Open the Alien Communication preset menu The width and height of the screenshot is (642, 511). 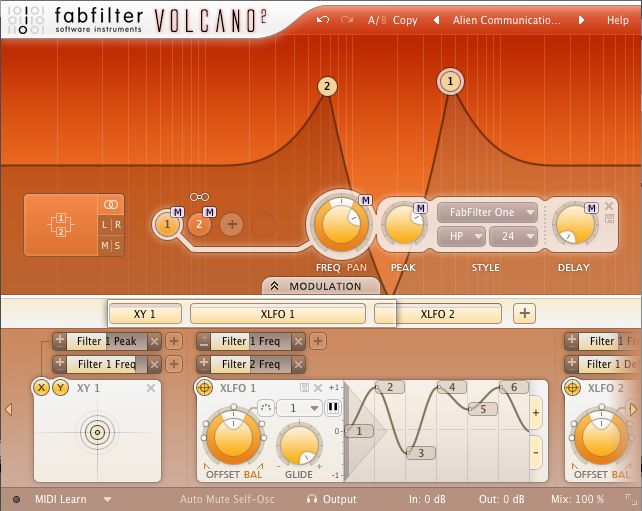tap(506, 20)
